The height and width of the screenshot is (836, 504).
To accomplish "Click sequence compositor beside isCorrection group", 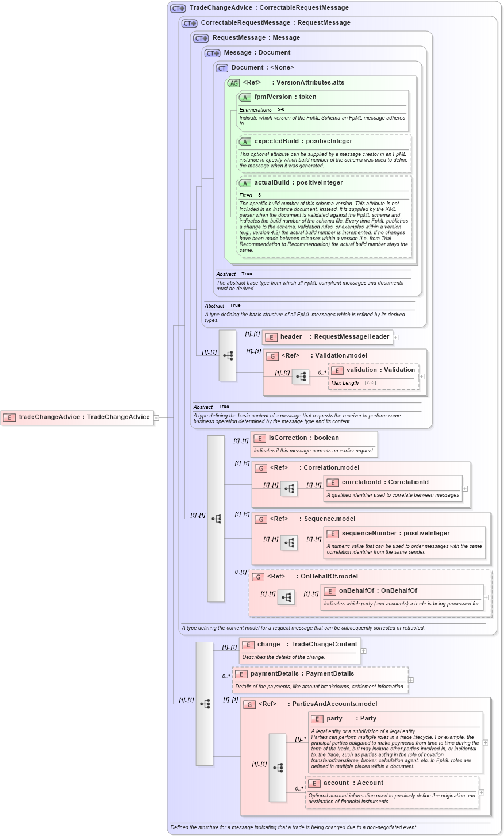I will click(216, 519).
